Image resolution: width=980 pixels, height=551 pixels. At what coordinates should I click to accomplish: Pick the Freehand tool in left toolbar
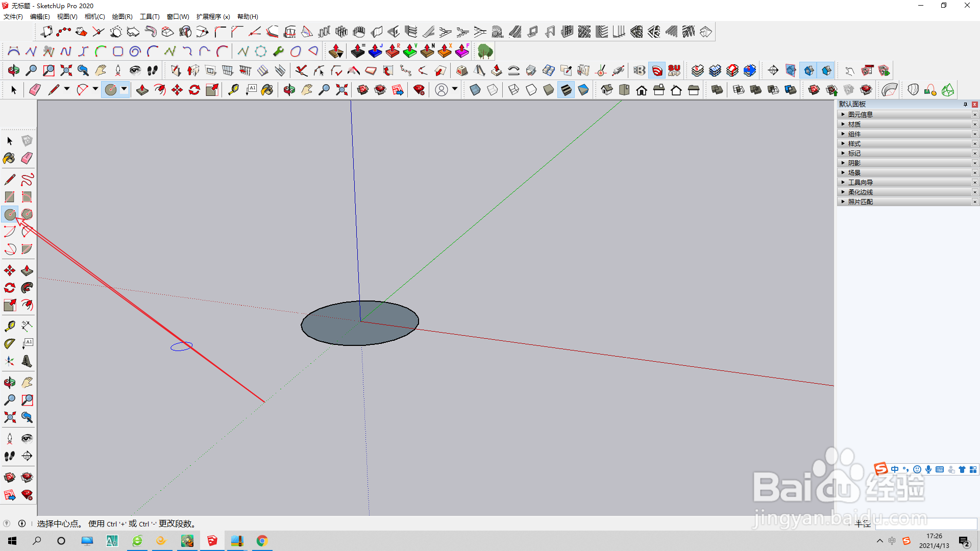(x=27, y=180)
